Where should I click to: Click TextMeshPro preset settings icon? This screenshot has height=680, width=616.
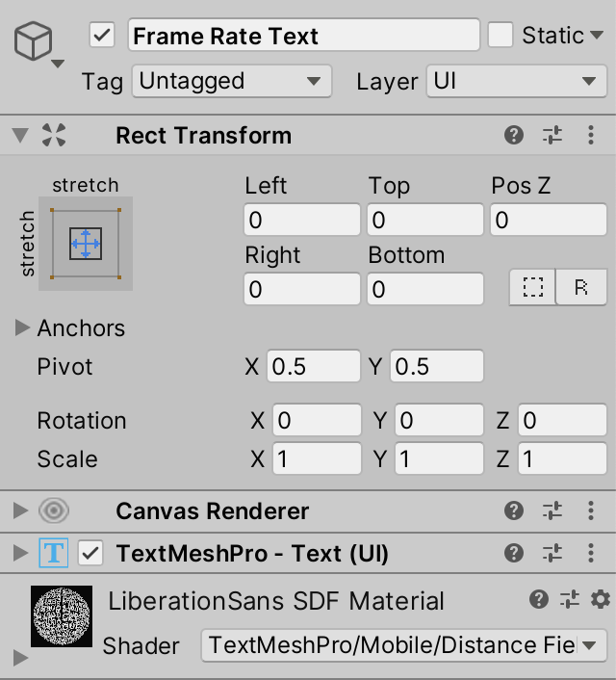(x=552, y=554)
